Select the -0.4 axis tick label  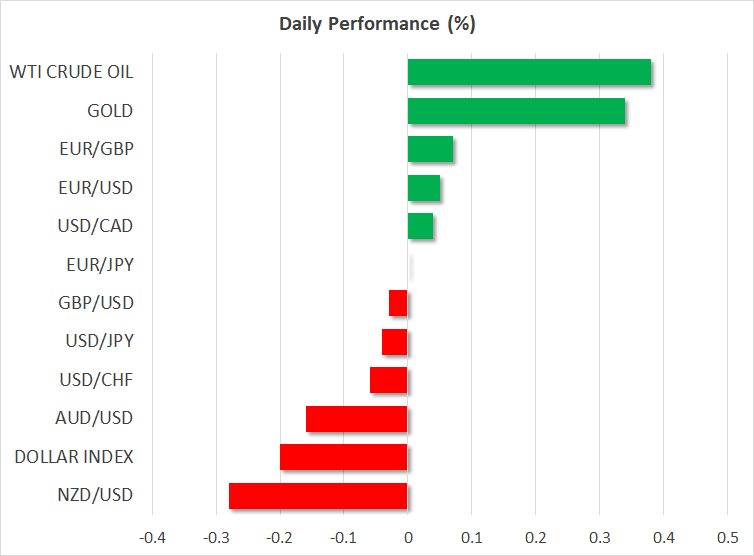pyautogui.click(x=151, y=536)
